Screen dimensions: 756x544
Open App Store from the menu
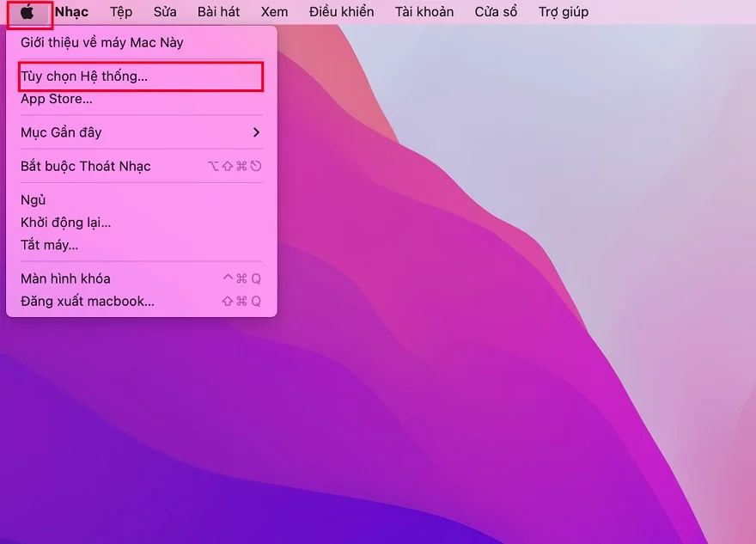[x=57, y=99]
